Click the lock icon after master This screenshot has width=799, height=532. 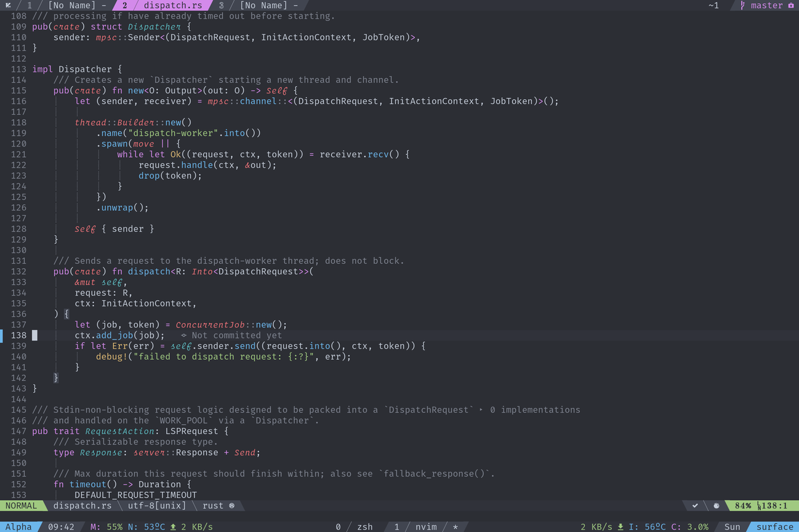click(x=790, y=5)
